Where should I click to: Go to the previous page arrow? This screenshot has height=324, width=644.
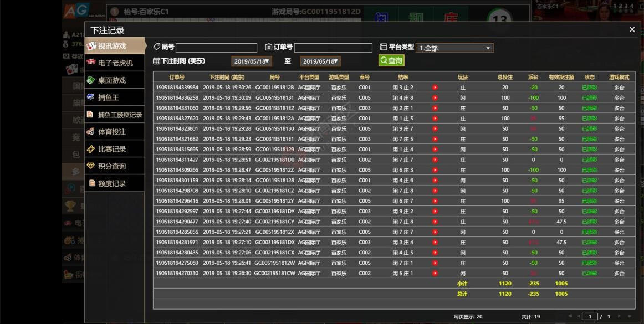tap(579, 316)
